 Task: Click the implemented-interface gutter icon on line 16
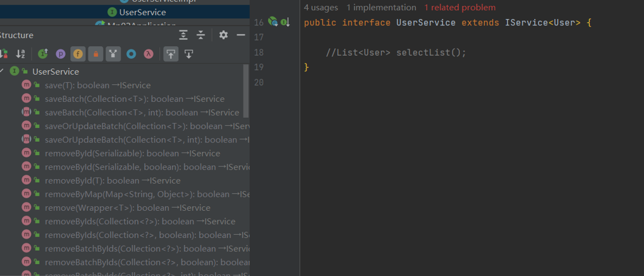pyautogui.click(x=286, y=22)
